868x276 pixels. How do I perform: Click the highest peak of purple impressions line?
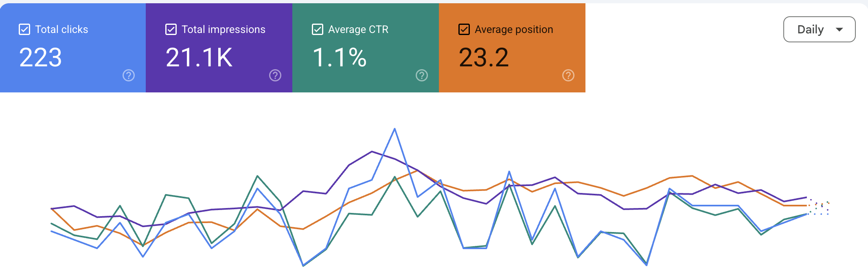point(372,151)
